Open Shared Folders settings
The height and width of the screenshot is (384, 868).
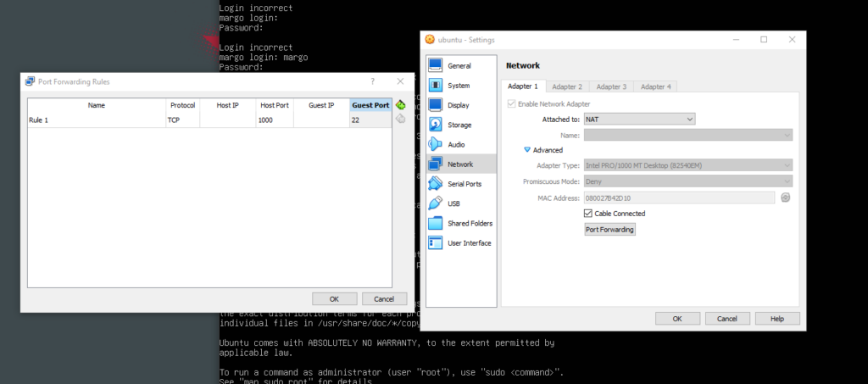pos(469,223)
